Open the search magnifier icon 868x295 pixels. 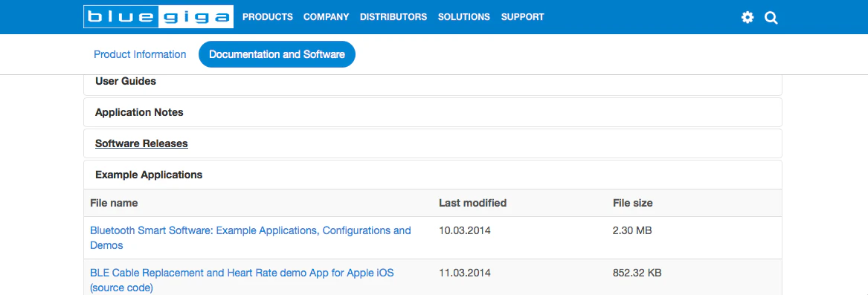pyautogui.click(x=771, y=18)
